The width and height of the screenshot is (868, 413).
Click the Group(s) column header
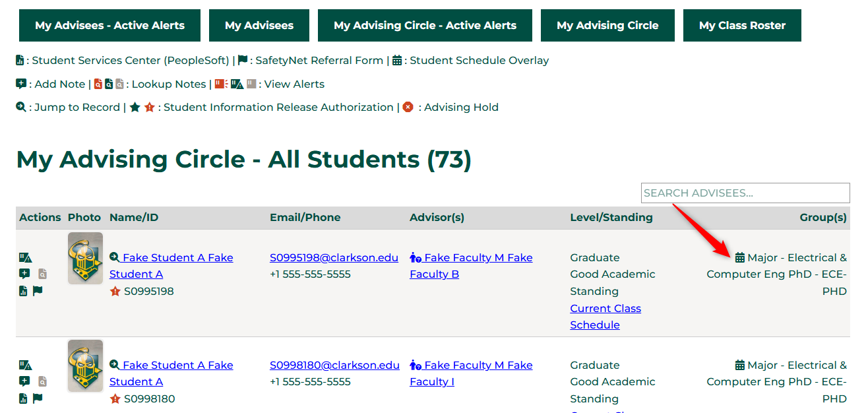coord(823,217)
